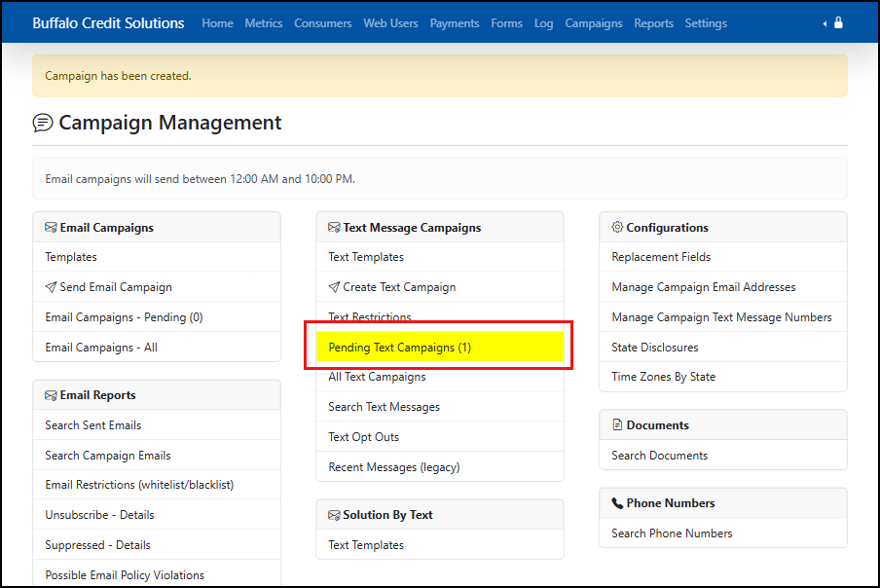Open Text Templates under Text Message Campaigns
Image resolution: width=880 pixels, height=588 pixels.
[x=440, y=257]
